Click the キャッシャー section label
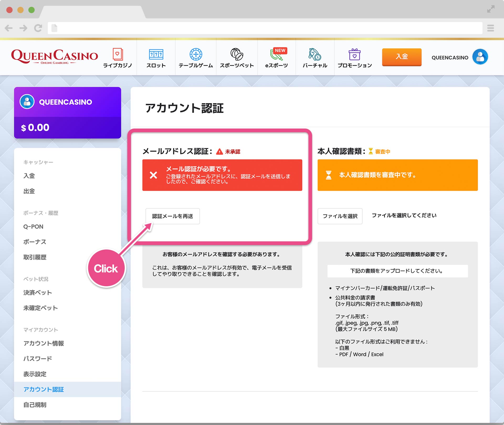The width and height of the screenshot is (504, 425). (x=38, y=162)
